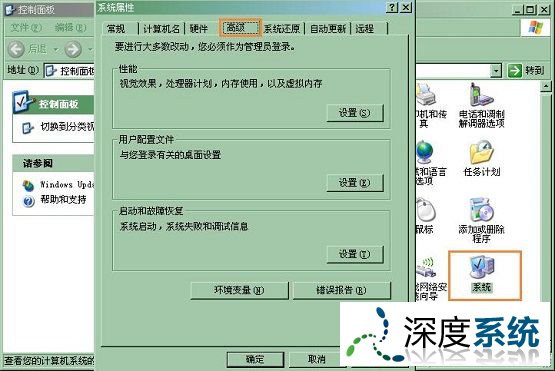555x371 pixels.
Task: Click the dialog's question mark help icon
Action: tap(392, 7)
